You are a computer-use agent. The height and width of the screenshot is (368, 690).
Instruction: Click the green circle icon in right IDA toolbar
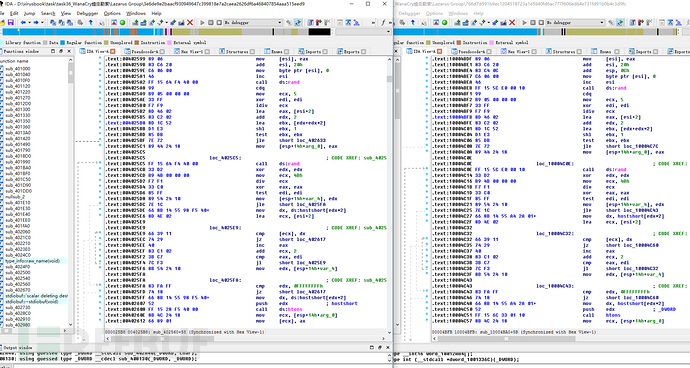(x=444, y=22)
